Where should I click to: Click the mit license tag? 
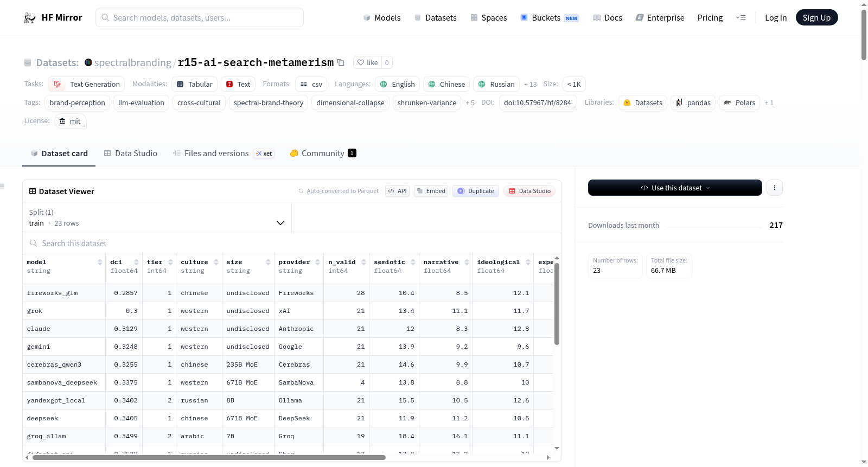point(71,121)
